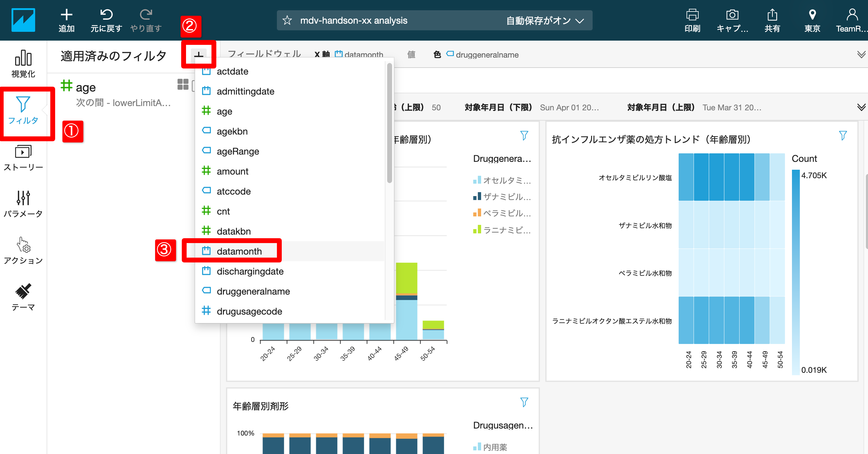The image size is (868, 454).
Task: Choose datamonth from the field list
Action: [x=290, y=252]
